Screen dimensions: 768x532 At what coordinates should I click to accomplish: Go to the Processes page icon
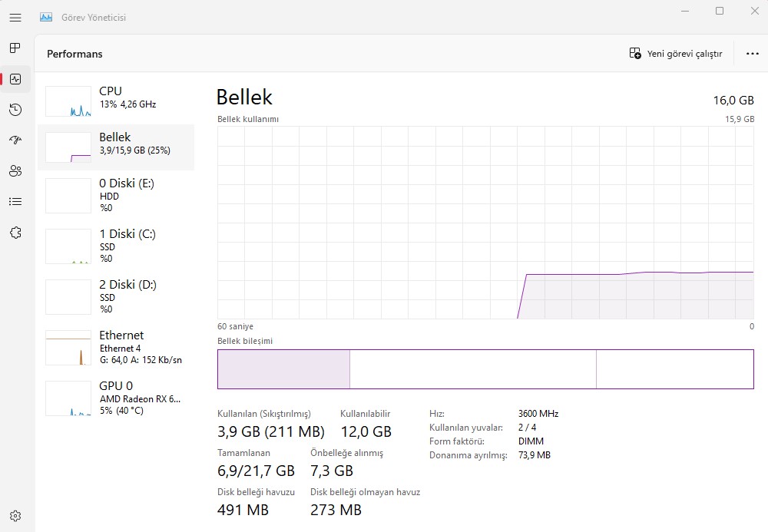[x=15, y=48]
